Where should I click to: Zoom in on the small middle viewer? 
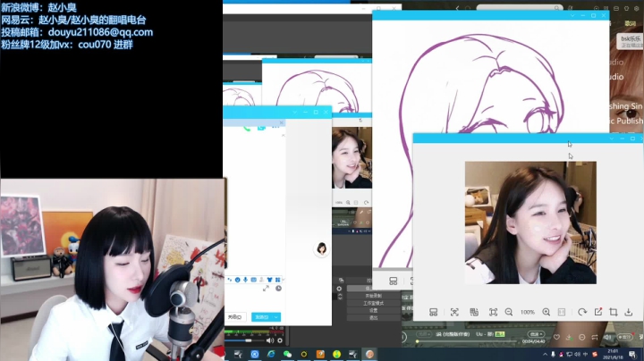point(348,202)
